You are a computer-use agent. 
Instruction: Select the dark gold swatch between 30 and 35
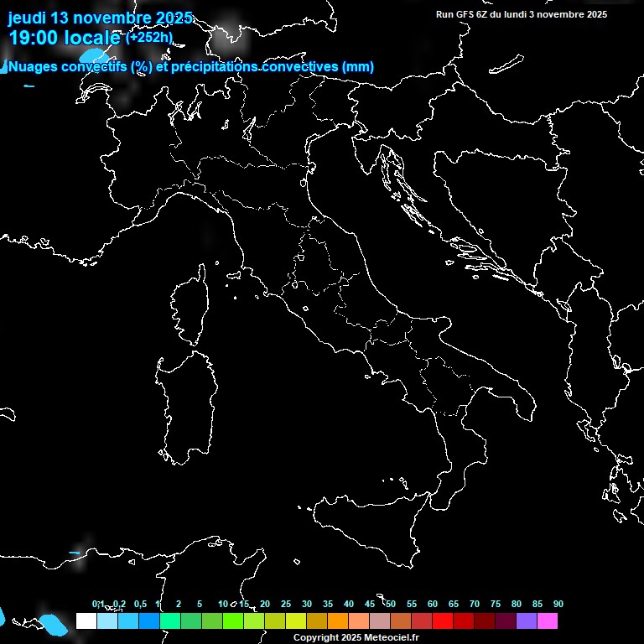[317, 621]
